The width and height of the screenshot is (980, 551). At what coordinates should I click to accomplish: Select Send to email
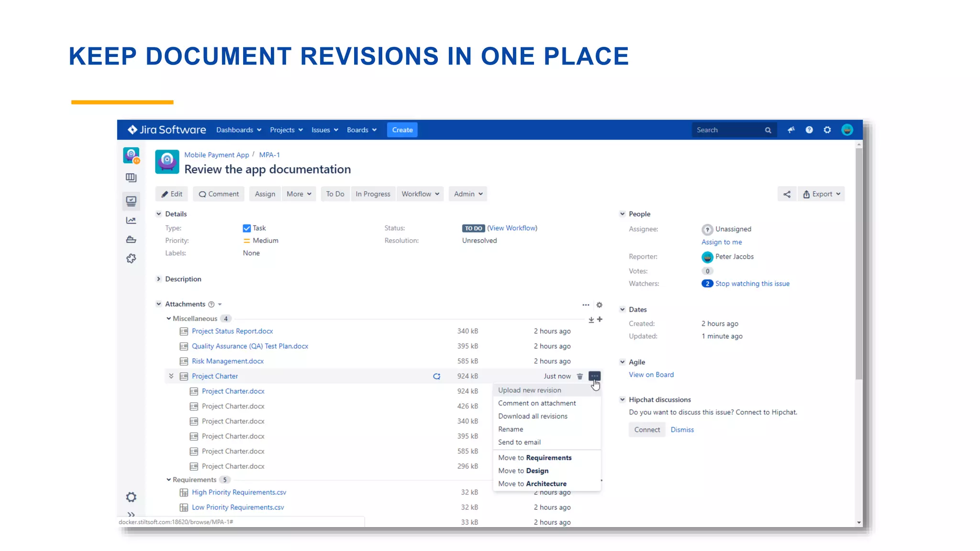546,442
